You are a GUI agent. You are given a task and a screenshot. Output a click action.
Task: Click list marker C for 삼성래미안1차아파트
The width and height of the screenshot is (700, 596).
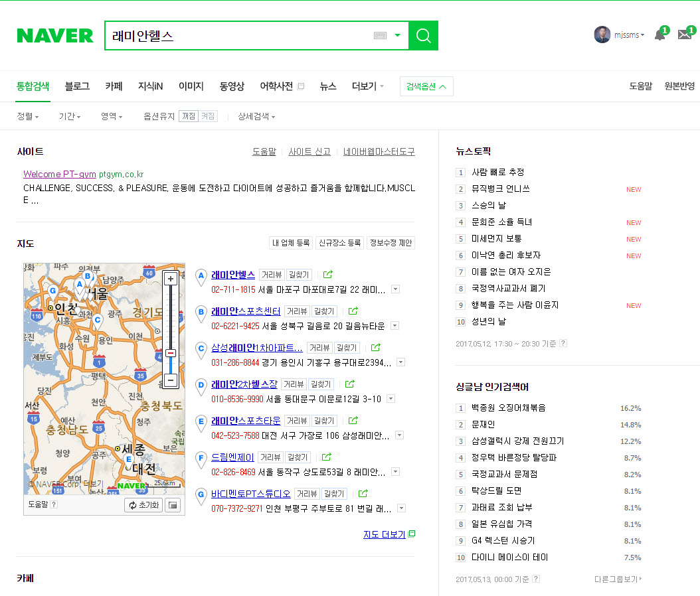coord(201,350)
